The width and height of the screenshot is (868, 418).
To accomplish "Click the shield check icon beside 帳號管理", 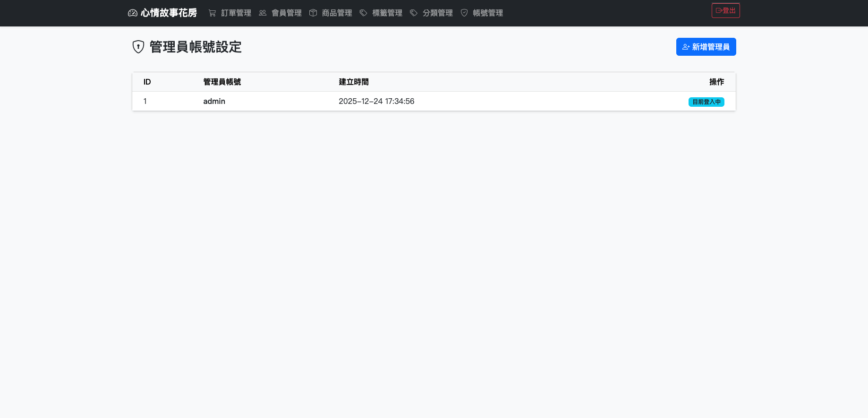I will (464, 13).
